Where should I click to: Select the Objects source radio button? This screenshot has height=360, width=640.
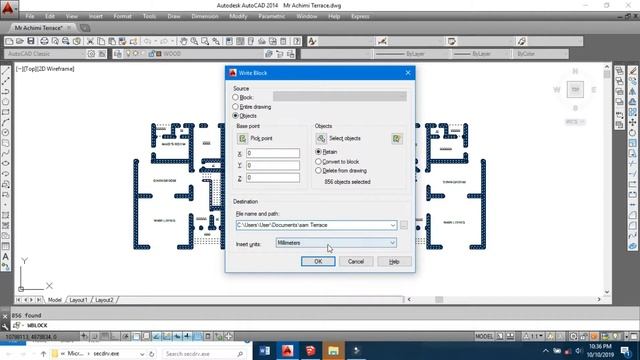click(236, 116)
